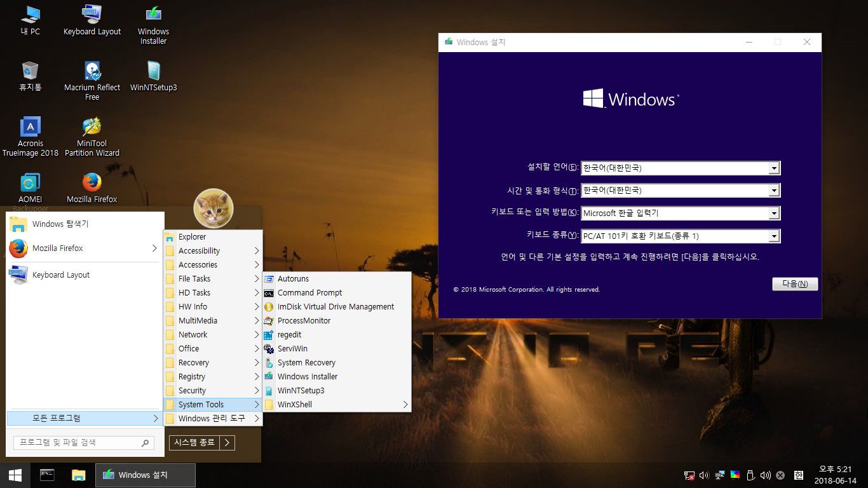Launch Macrium Reflect Free desktop icon
Viewport: 868px width, 488px height.
click(92, 81)
